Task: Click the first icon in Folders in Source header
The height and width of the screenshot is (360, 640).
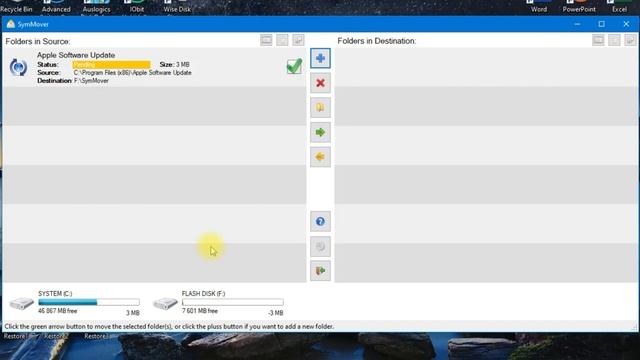Action: [266, 40]
